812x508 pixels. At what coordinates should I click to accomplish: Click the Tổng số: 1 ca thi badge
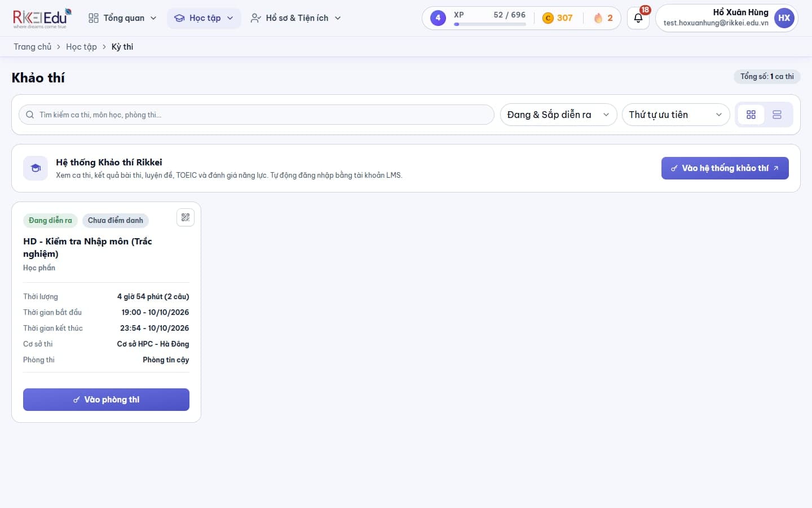767,76
